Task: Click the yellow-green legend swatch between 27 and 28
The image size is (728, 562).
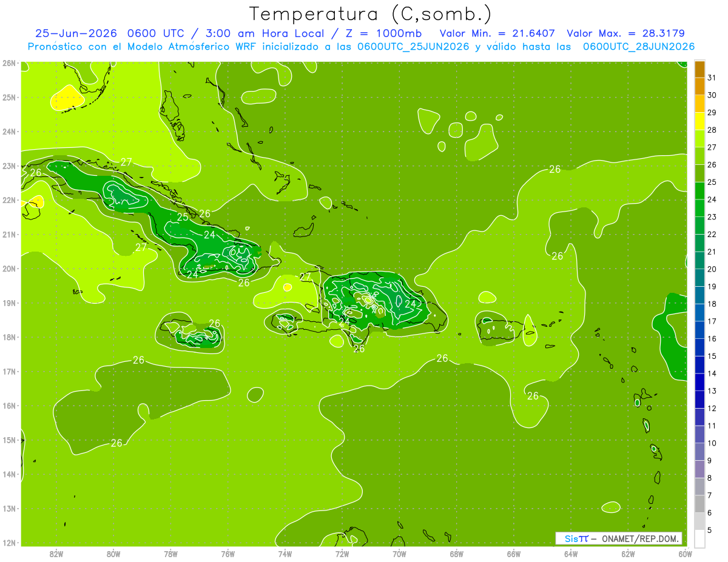Action: [699, 139]
